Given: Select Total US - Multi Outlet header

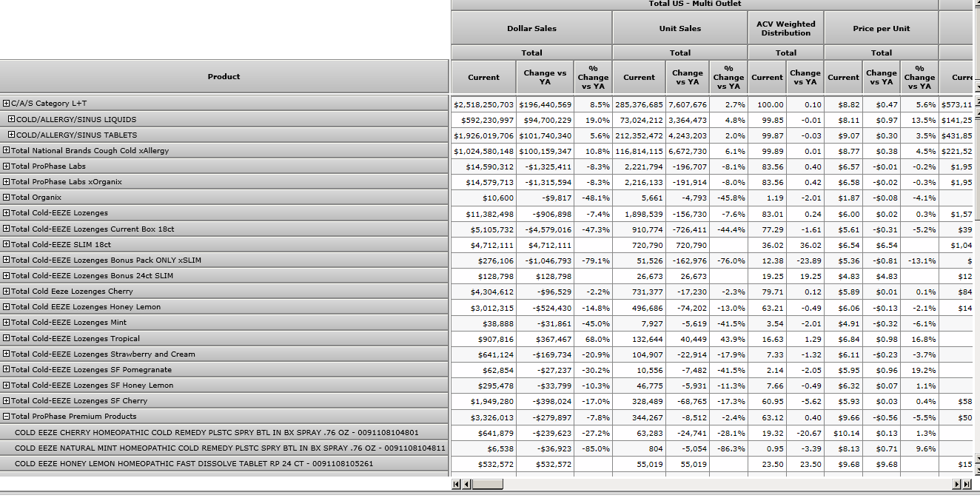Looking at the screenshot, I should 694,4.
